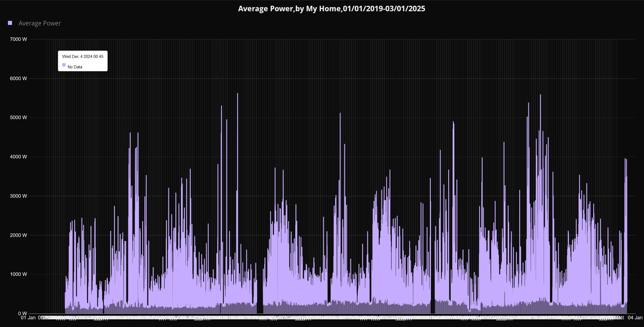644x327 pixels.
Task: Click the 6000 W y-axis label
Action: click(18, 79)
